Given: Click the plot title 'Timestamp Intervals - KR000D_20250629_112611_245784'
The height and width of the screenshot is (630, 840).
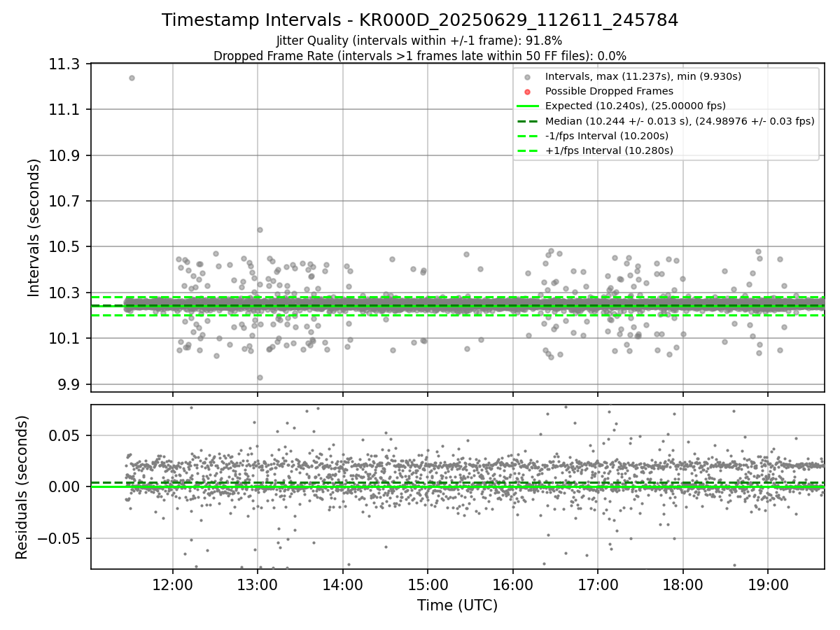Looking at the screenshot, I should tap(420, 20).
